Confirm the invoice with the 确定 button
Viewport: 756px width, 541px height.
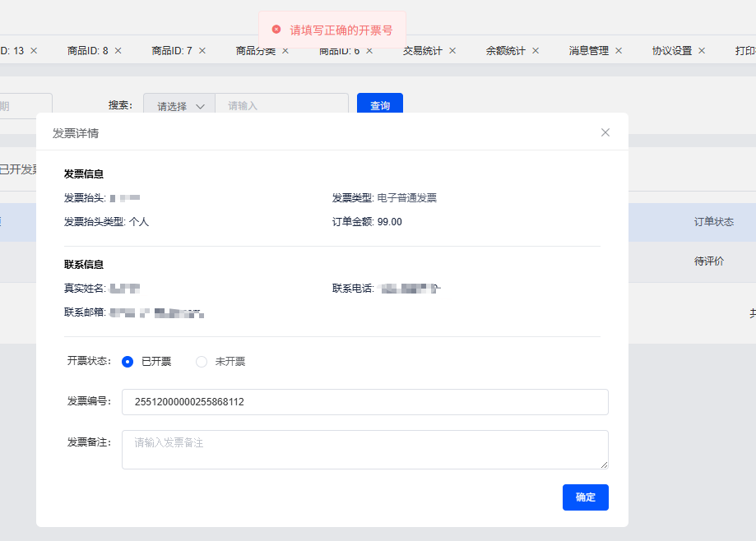coord(585,497)
